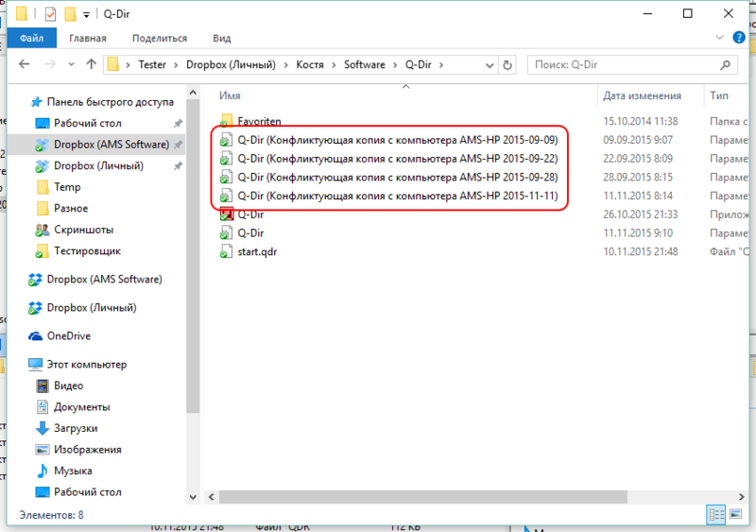Expand the ribbon chevron

coord(719,37)
